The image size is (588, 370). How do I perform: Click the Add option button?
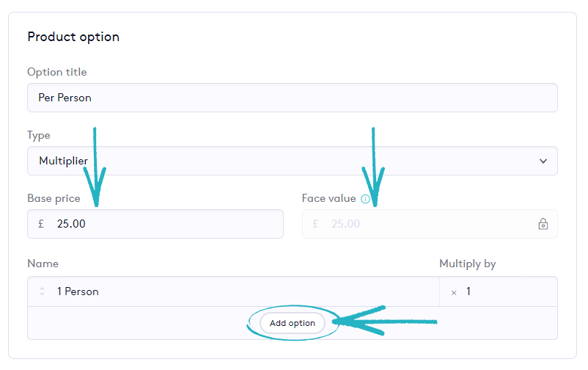(292, 323)
